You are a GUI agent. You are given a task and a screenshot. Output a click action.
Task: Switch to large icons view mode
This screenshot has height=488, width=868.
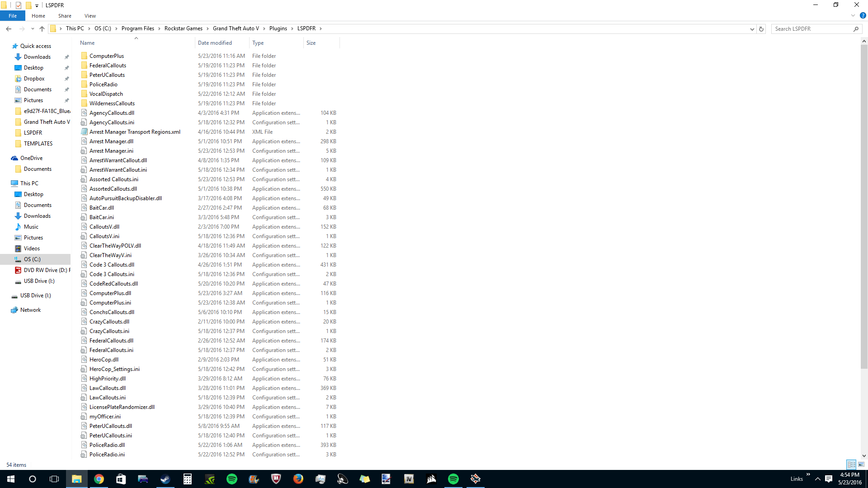[x=861, y=465]
